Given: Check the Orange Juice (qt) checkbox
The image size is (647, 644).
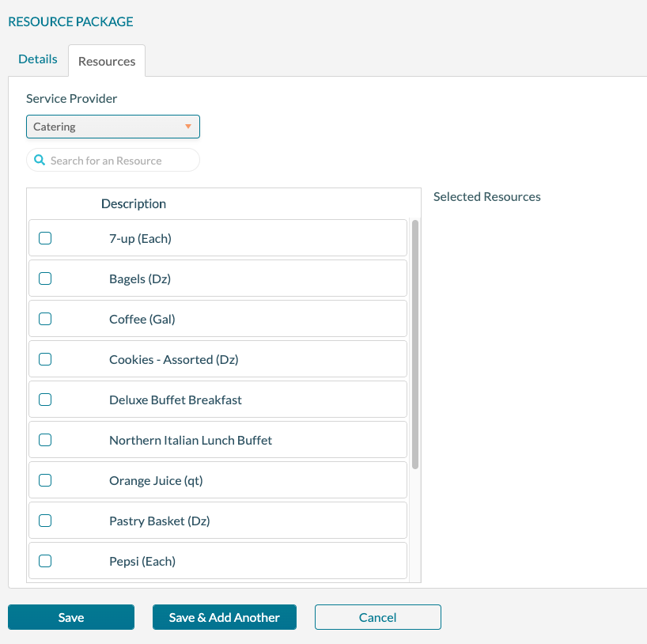Looking at the screenshot, I should [45, 479].
